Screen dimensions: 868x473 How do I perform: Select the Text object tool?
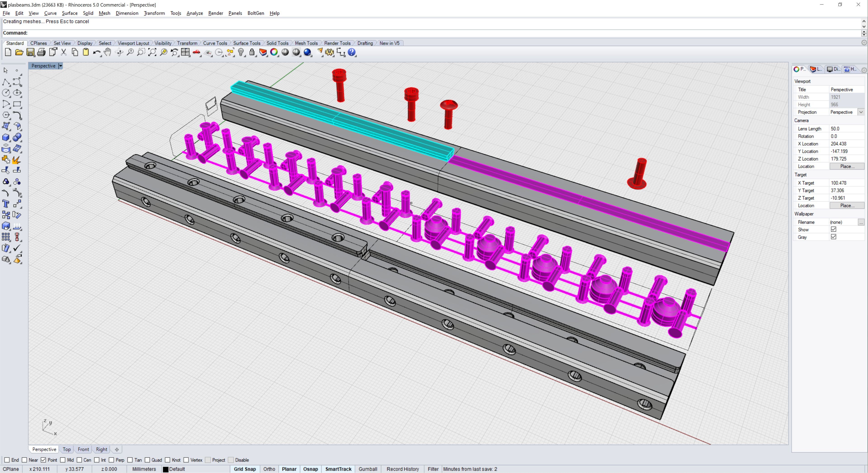point(6,204)
